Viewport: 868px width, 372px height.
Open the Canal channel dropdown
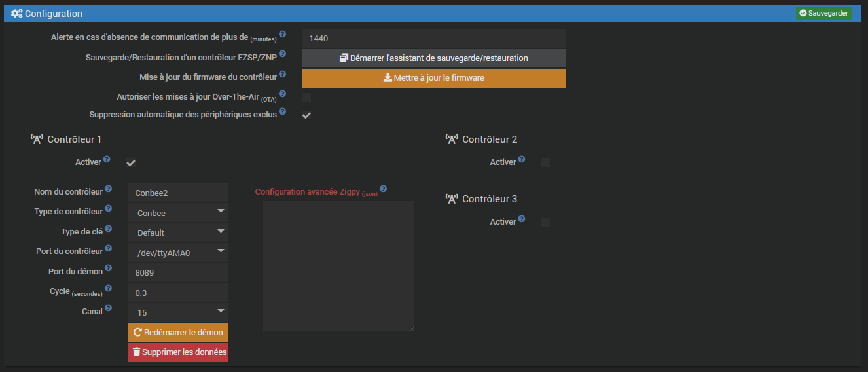[179, 312]
